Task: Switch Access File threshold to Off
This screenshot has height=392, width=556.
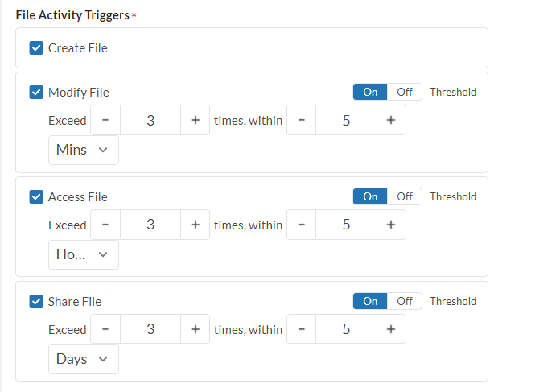Action: [405, 196]
